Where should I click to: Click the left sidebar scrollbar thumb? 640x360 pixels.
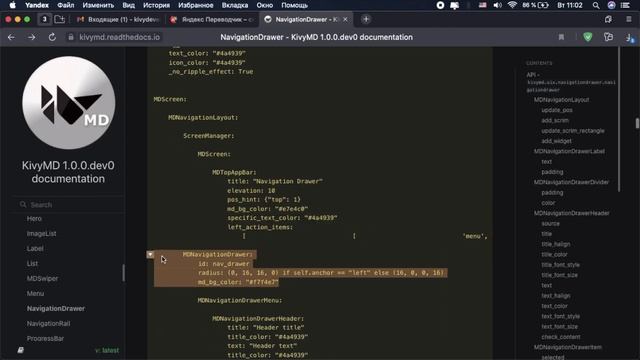pos(123,273)
